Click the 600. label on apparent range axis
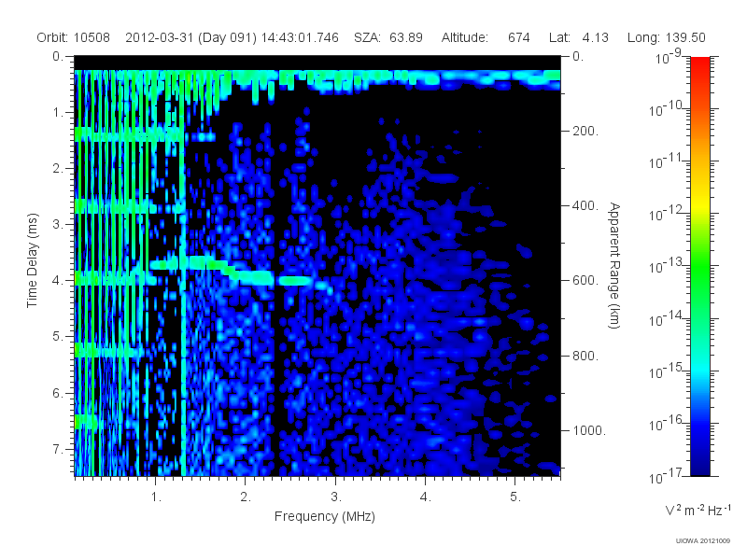 585,281
